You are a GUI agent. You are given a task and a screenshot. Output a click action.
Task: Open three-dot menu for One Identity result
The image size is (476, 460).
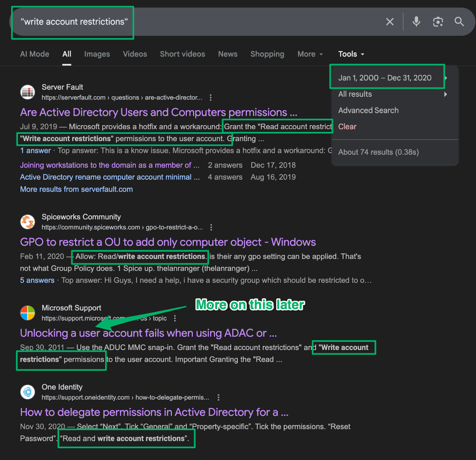pos(218,397)
